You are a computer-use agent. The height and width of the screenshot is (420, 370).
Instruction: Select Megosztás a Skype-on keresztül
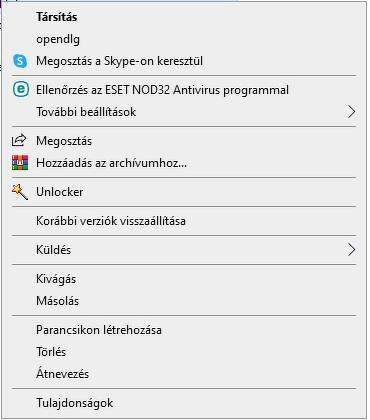[184, 61]
